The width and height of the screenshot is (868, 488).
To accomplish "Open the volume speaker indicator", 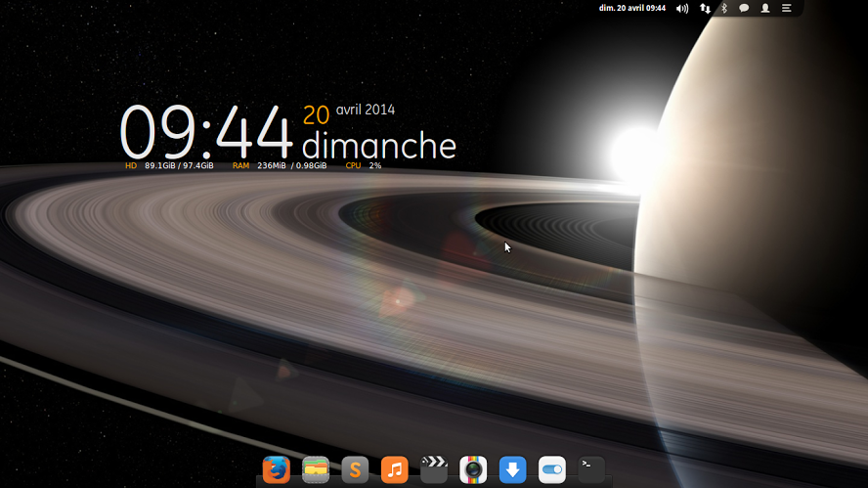I will tap(682, 8).
